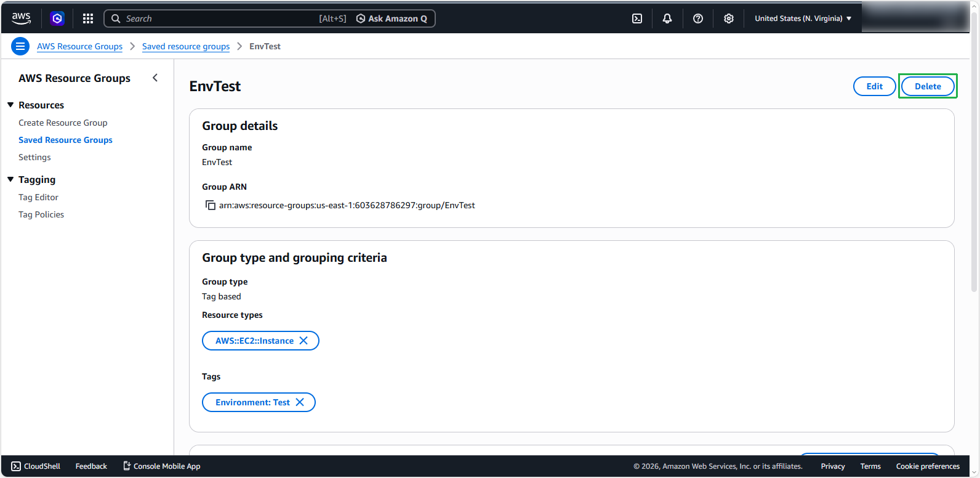Launch CloudShell from the top bar icon
The height and width of the screenshot is (478, 980).
coord(637,18)
